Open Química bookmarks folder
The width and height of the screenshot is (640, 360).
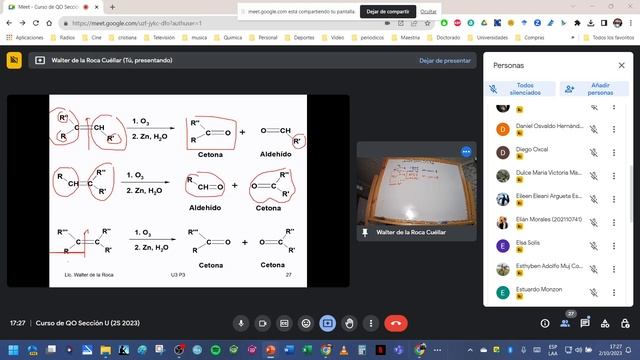point(229,38)
